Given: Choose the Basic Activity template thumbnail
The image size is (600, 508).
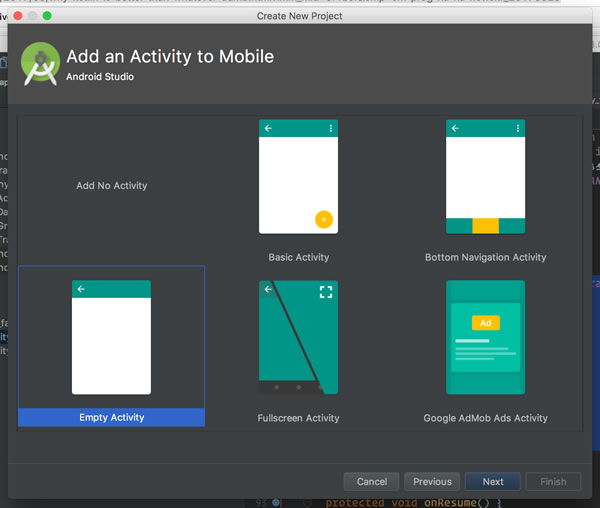Looking at the screenshot, I should point(298,177).
